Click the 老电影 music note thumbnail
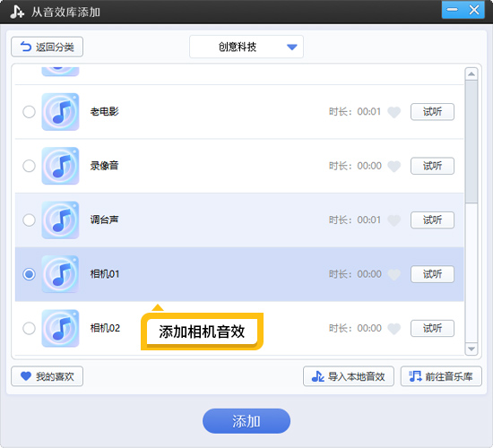This screenshot has width=493, height=448. tap(60, 112)
